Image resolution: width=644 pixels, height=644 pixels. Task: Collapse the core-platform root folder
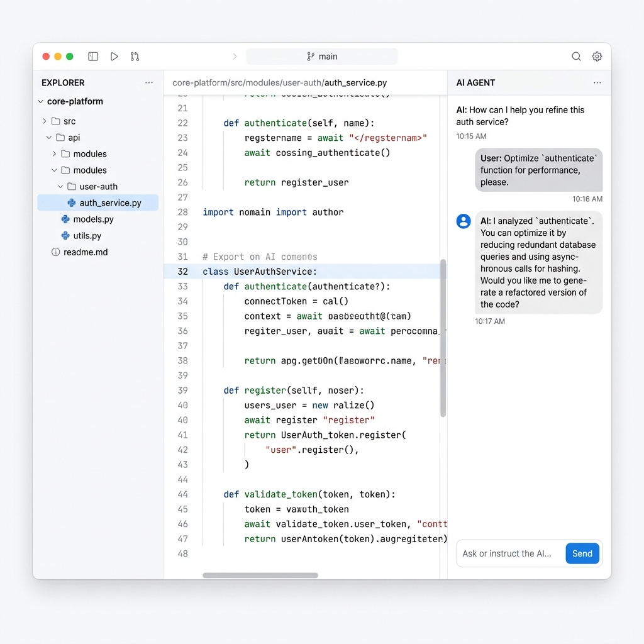click(x=41, y=101)
